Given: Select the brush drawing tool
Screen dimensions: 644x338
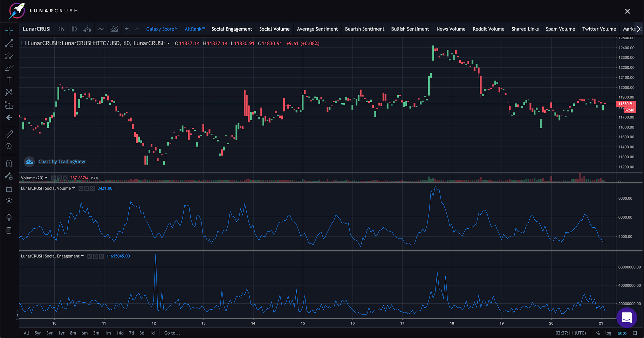Looking at the screenshot, I should click(x=9, y=68).
